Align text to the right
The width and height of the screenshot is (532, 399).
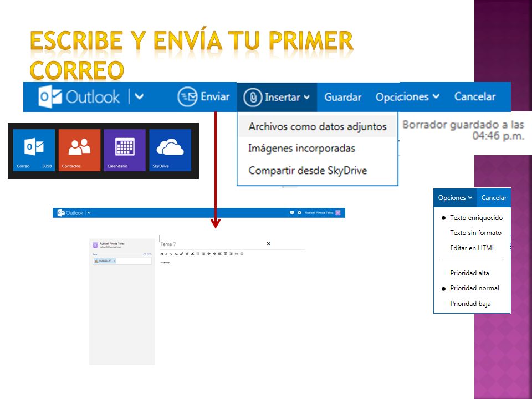pyautogui.click(x=231, y=254)
